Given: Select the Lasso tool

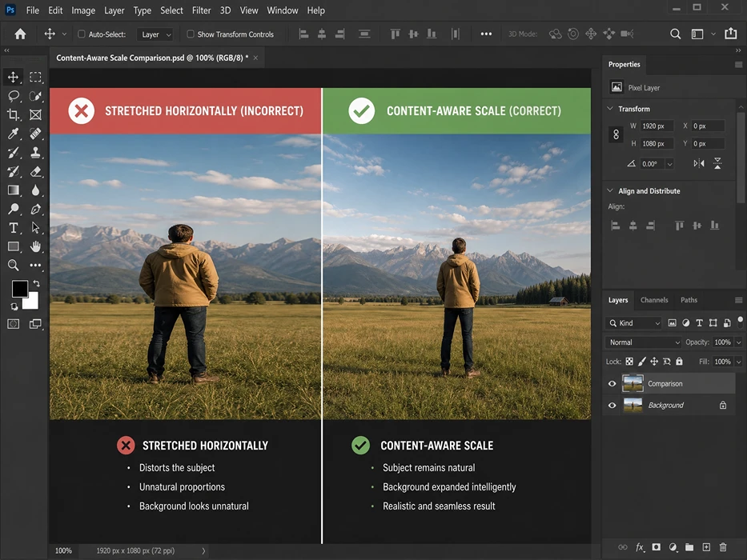Looking at the screenshot, I should point(14,96).
